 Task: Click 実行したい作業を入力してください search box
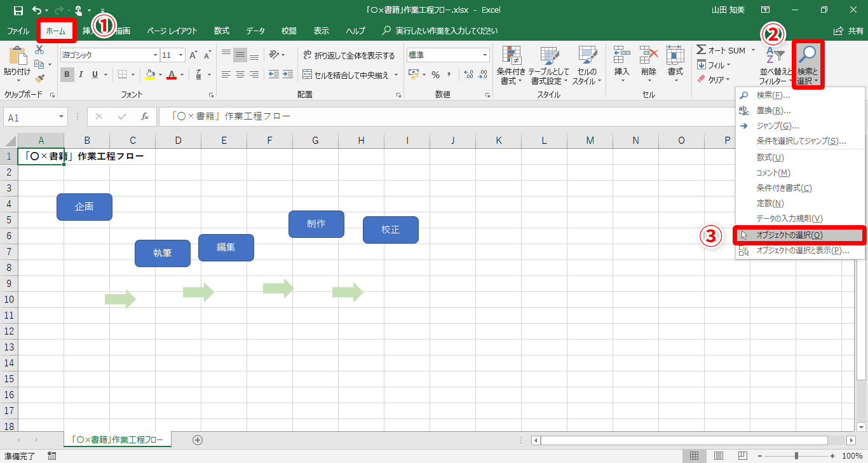pos(440,31)
